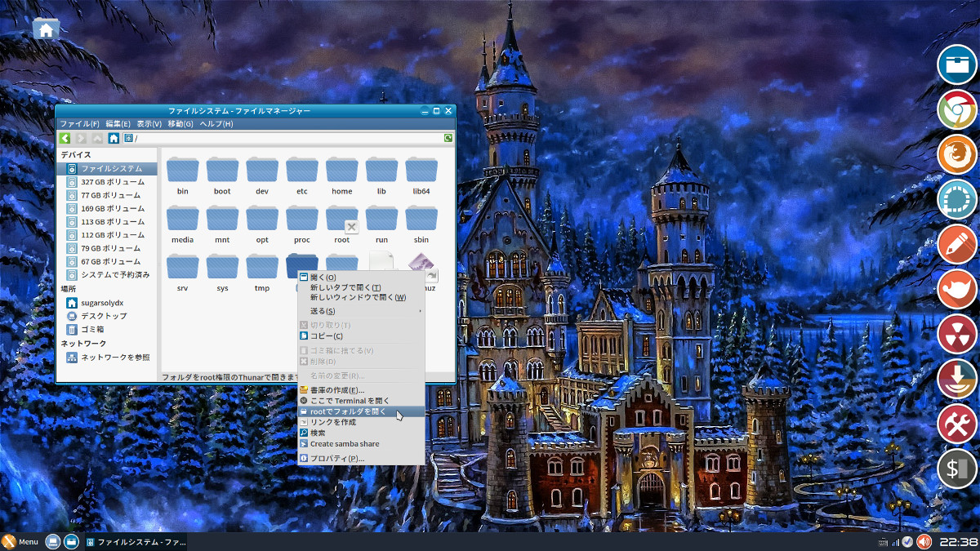Select the 79 GB ボリューム device
The image size is (980, 551).
point(105,248)
